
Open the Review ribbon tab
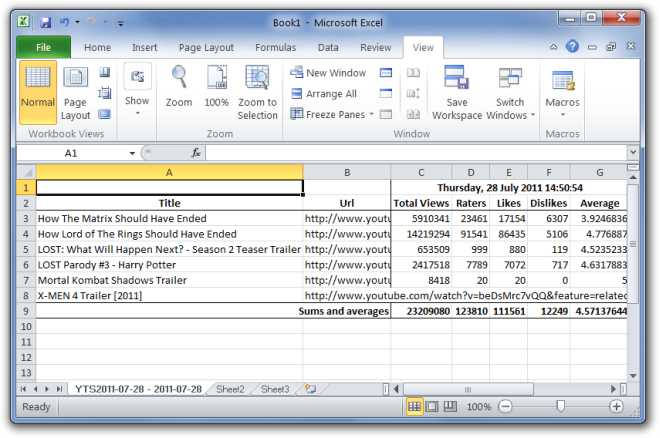point(375,48)
